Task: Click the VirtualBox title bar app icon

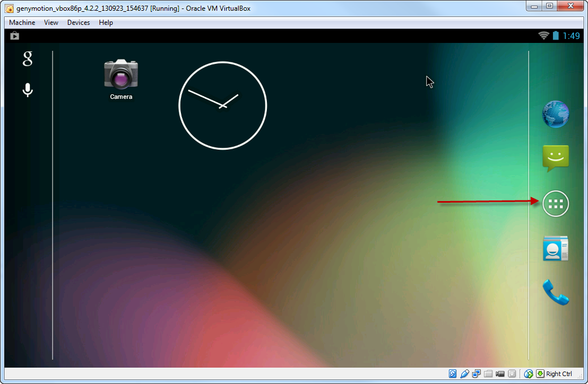Action: (10, 8)
